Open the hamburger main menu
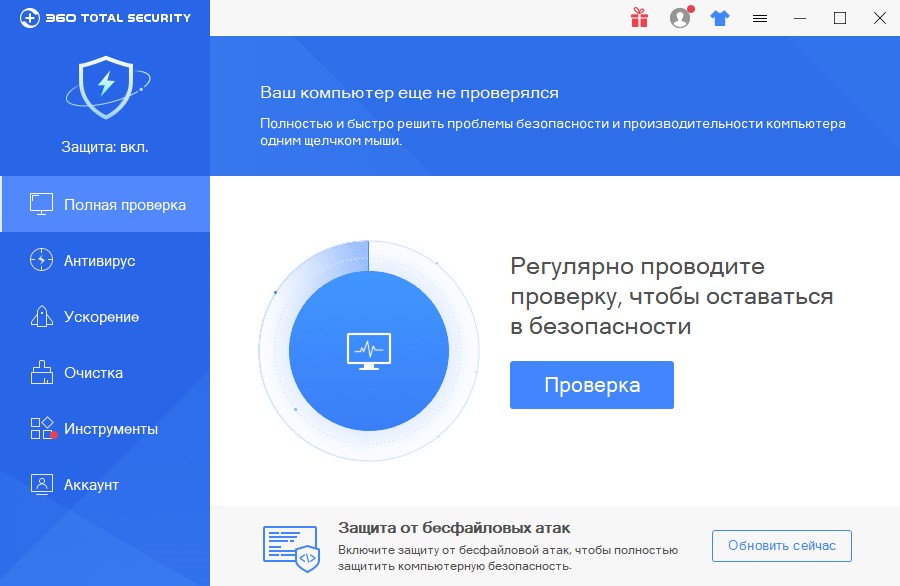The image size is (900, 586). tap(759, 17)
